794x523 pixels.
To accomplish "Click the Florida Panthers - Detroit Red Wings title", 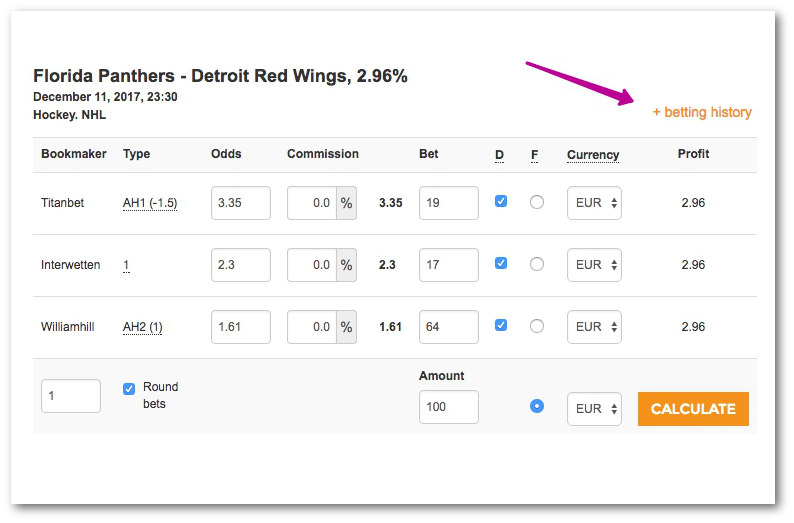I will pos(220,76).
